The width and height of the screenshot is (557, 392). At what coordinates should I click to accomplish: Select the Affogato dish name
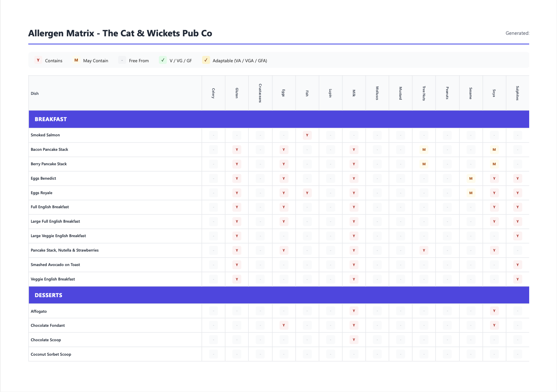(x=39, y=312)
